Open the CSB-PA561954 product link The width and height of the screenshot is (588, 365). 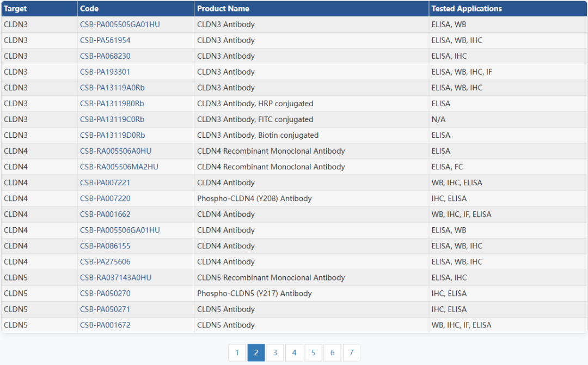click(x=105, y=40)
